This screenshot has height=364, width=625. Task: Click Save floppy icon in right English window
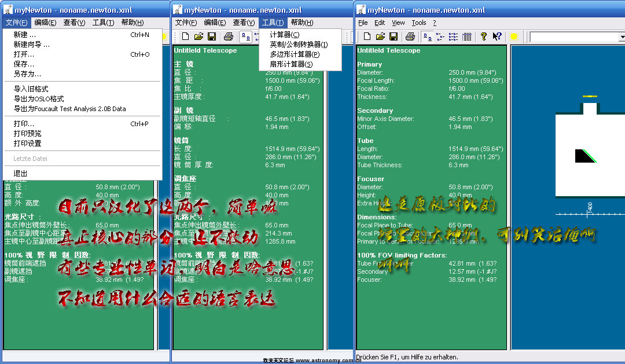394,36
